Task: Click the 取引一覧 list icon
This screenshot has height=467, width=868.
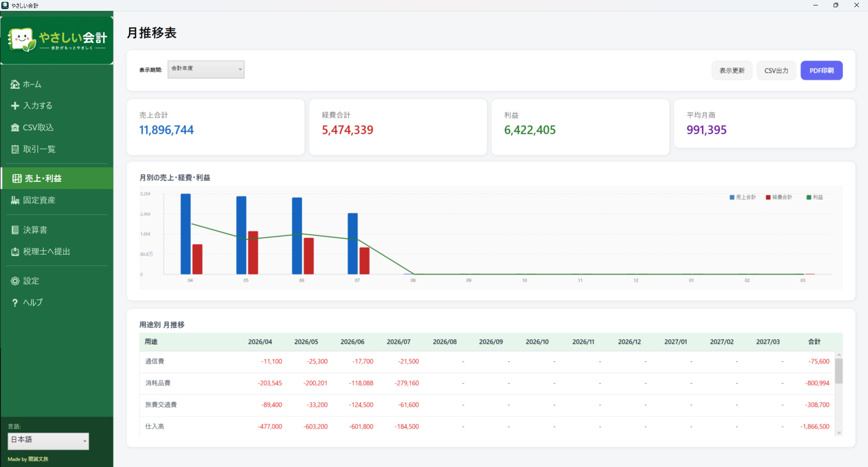Action: click(15, 149)
